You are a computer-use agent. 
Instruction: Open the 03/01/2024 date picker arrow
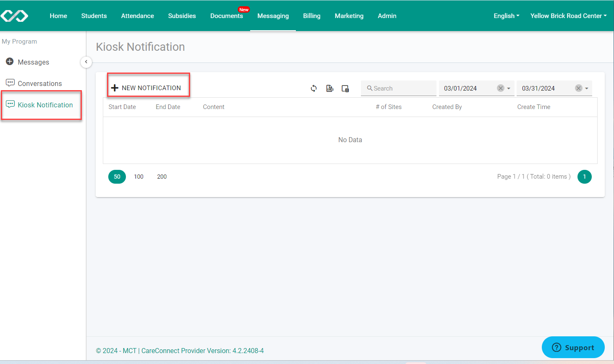(x=509, y=88)
